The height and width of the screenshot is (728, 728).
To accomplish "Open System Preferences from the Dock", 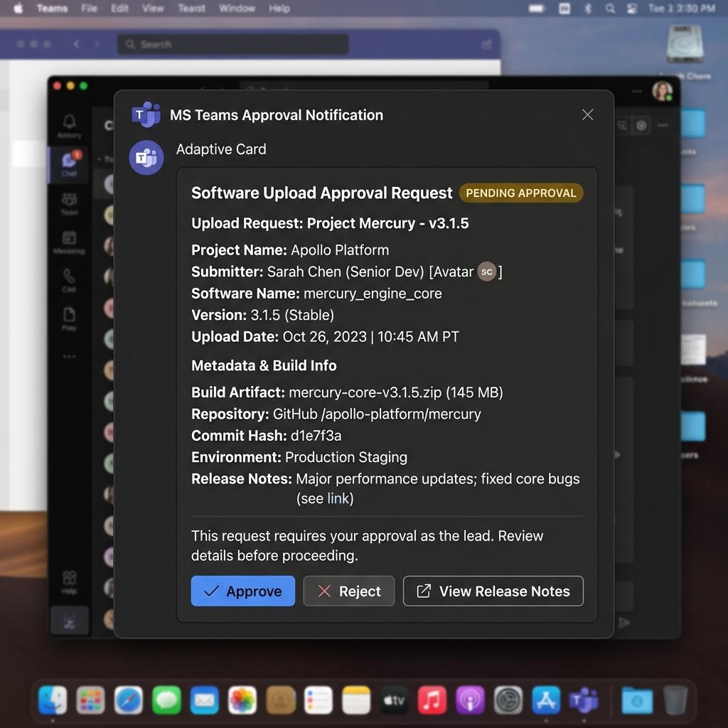I will coord(508,700).
